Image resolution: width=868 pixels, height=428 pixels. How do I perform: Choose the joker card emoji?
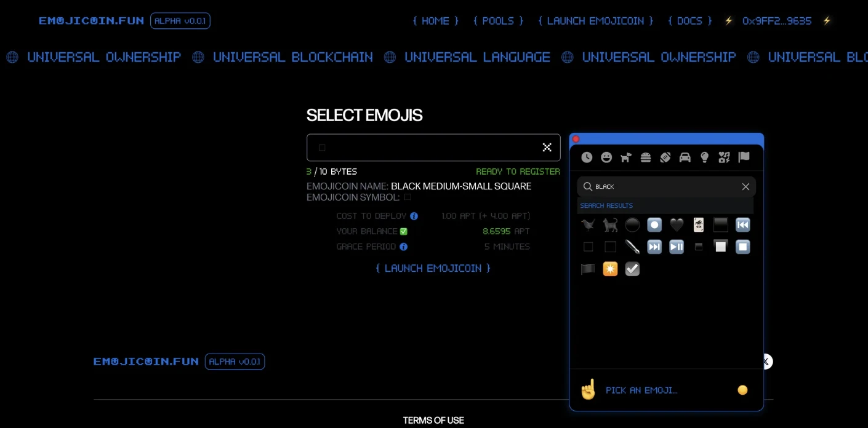(699, 225)
